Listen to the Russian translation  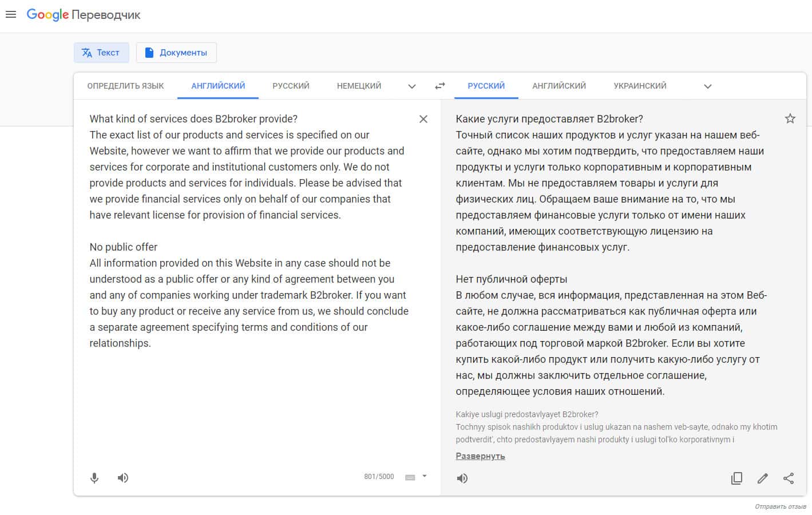coord(462,478)
